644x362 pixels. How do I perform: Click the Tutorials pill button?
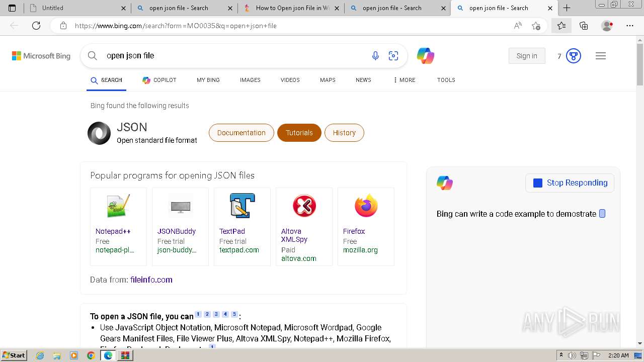299,133
